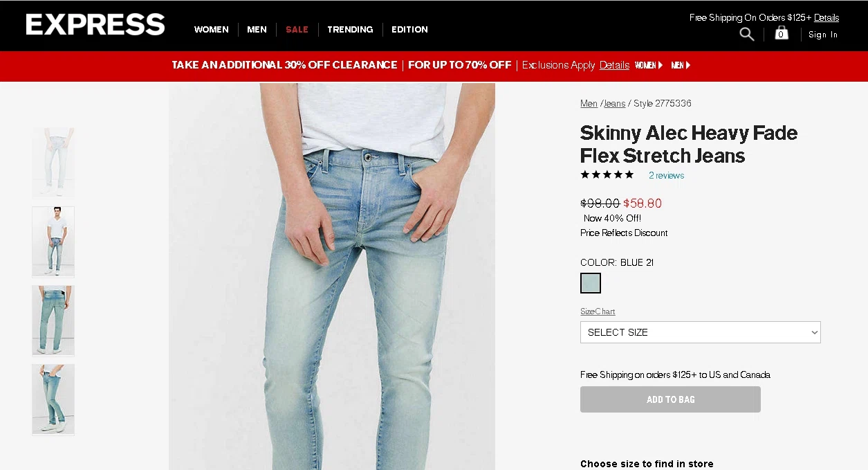Open the 2 reviews link

(x=666, y=176)
